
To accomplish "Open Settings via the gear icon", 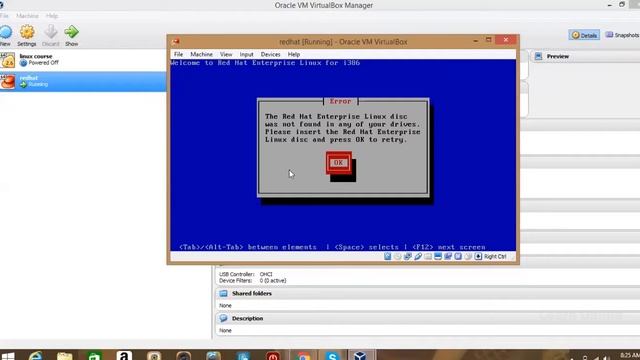I will pyautogui.click(x=27, y=32).
